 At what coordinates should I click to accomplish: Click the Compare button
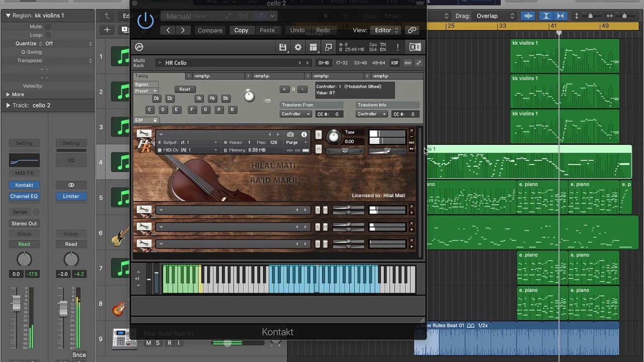(x=210, y=30)
